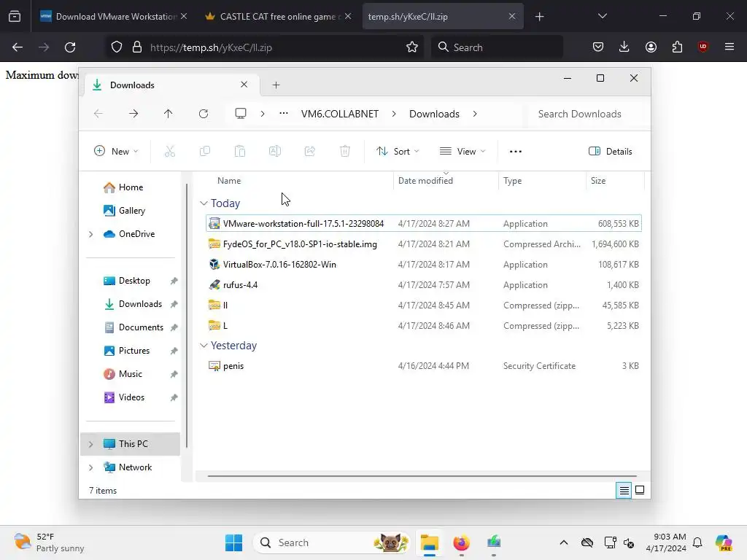The image size is (747, 560).
Task: Select FydeOS_for_PC_v18.0 img file
Action: coord(424,244)
